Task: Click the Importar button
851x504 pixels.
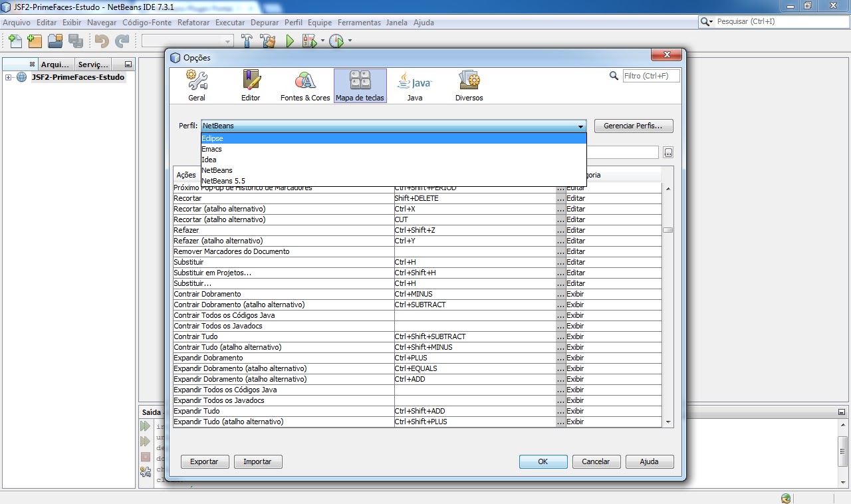Action: point(258,461)
